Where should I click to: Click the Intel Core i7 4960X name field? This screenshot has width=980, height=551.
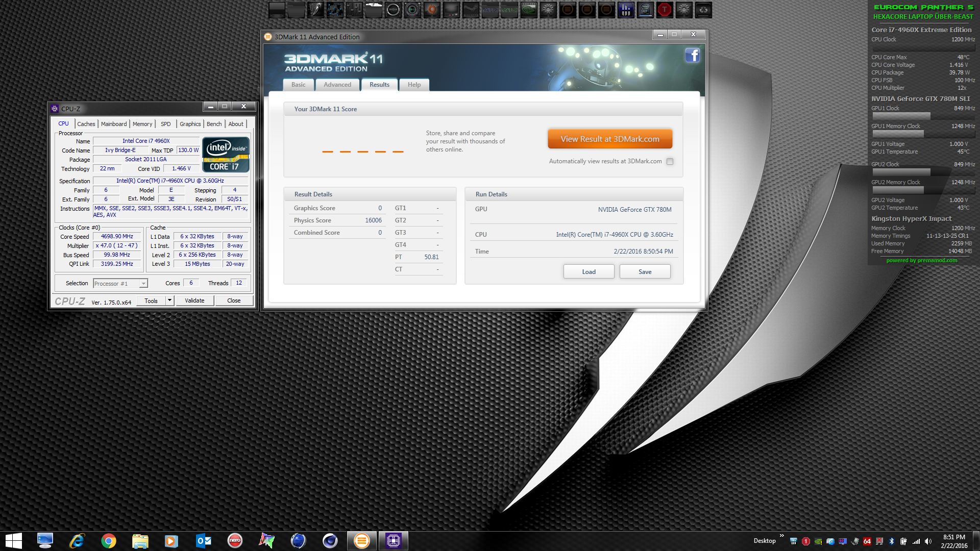146,141
